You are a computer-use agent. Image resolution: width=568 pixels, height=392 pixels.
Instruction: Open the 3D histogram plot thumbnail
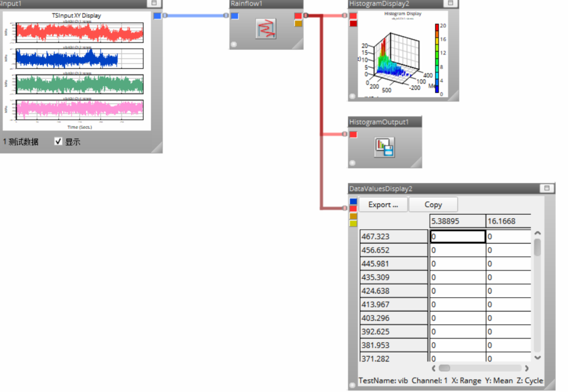tap(402, 54)
